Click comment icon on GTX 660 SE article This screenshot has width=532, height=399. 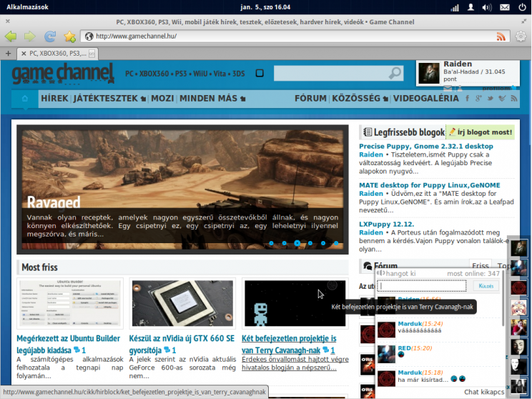click(x=167, y=350)
